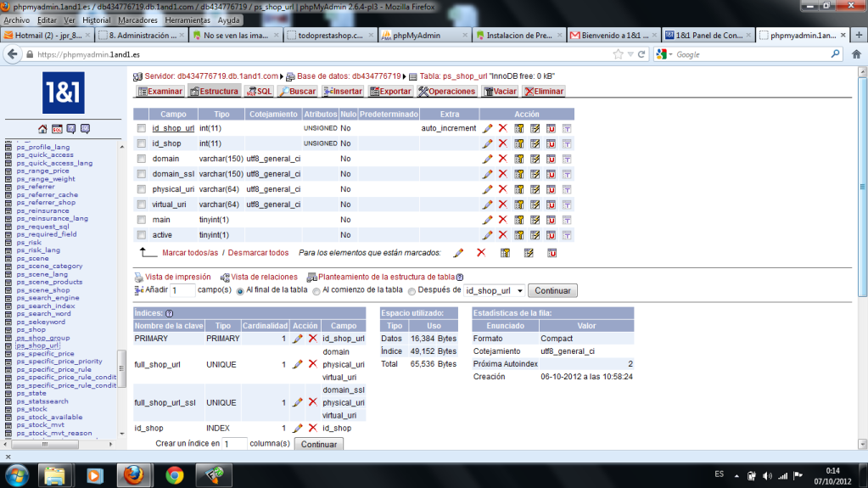The image size is (868, 488).
Task: Open the Historial menu
Action: coord(97,20)
